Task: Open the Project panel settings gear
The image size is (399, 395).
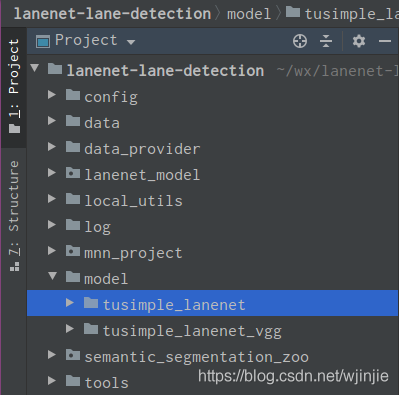Action: pos(359,41)
